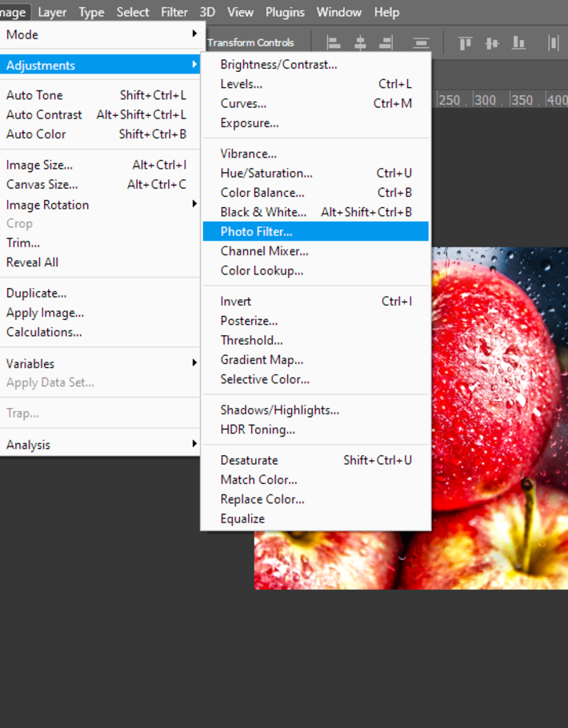Click the align horizontal centers icon

pos(360,43)
